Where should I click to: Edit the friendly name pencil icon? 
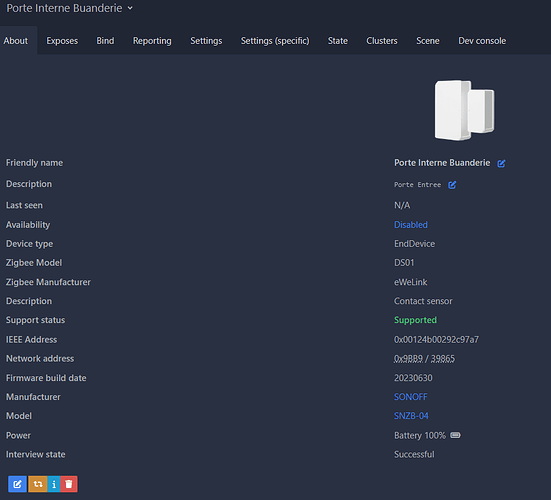[x=501, y=163]
